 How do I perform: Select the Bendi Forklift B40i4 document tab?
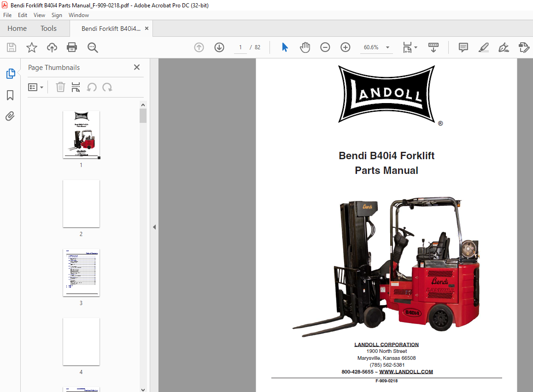point(111,29)
